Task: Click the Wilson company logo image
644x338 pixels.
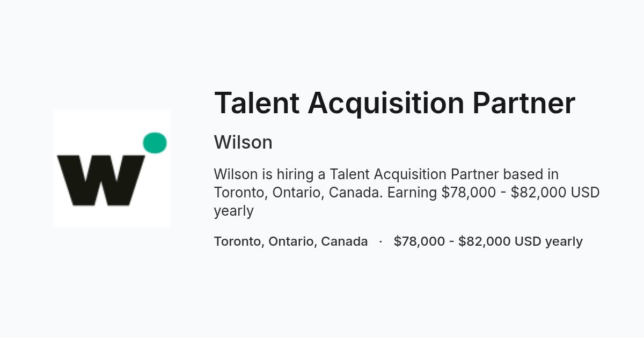Action: coord(112,168)
